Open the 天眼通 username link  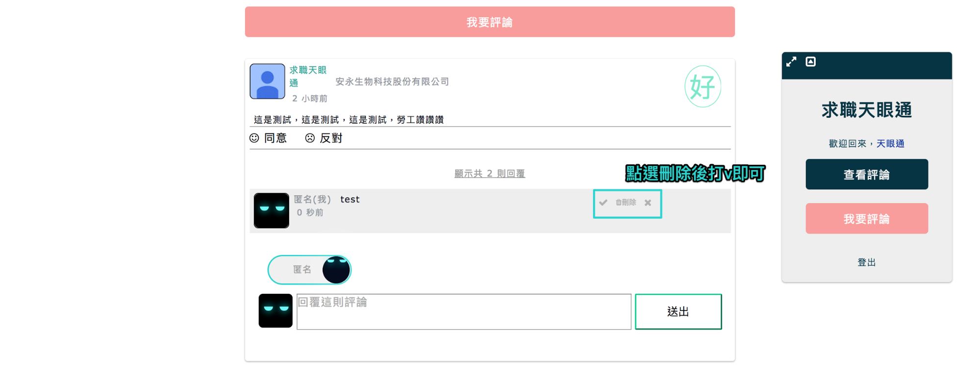coord(890,144)
